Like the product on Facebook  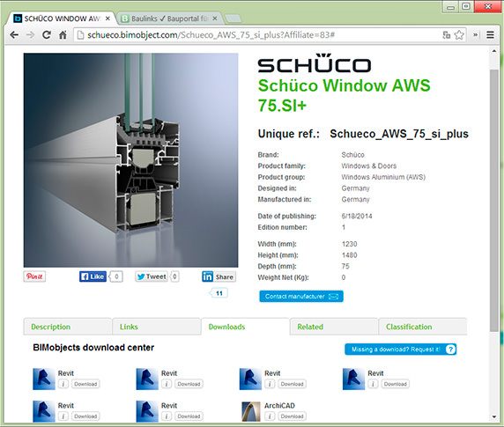(x=93, y=276)
